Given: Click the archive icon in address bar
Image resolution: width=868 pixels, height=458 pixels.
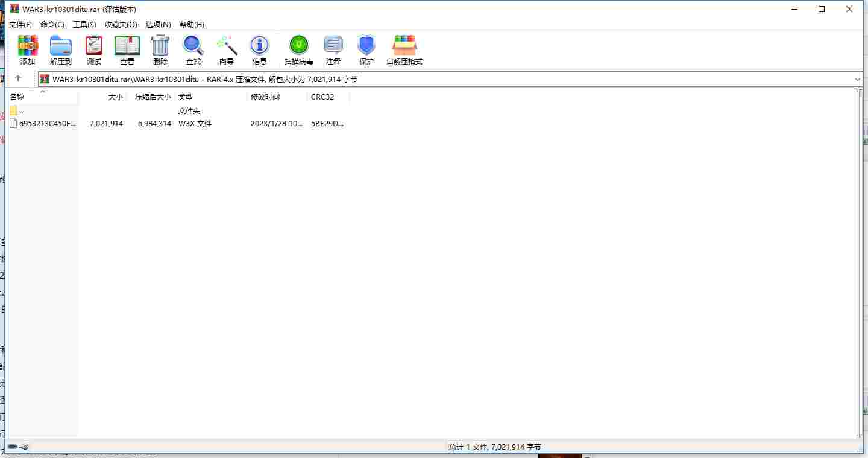Looking at the screenshot, I should pos(45,79).
